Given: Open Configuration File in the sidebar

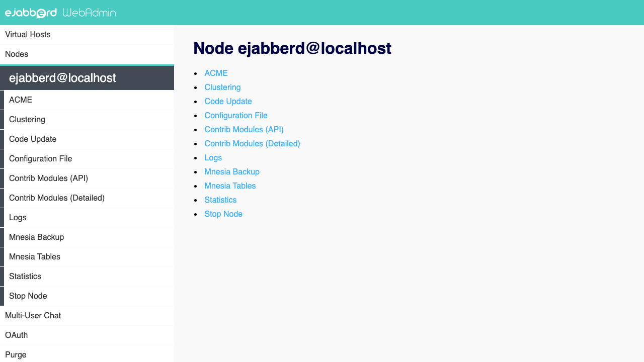Looking at the screenshot, I should coord(89,159).
